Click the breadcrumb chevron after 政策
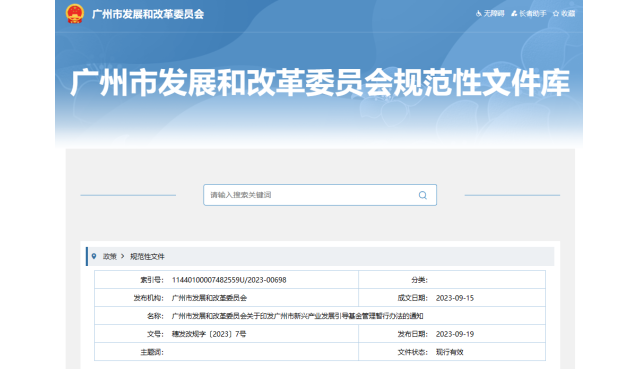The image size is (640, 369). point(122,256)
